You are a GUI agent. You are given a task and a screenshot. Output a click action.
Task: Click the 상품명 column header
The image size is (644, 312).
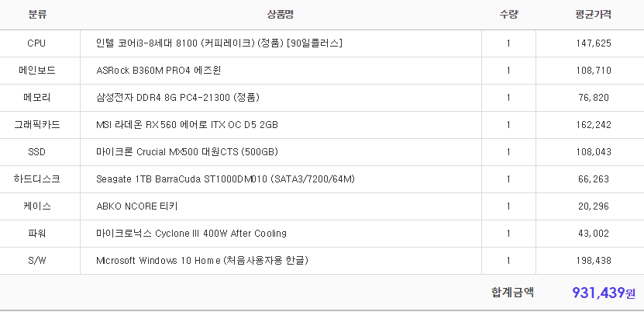pos(280,14)
